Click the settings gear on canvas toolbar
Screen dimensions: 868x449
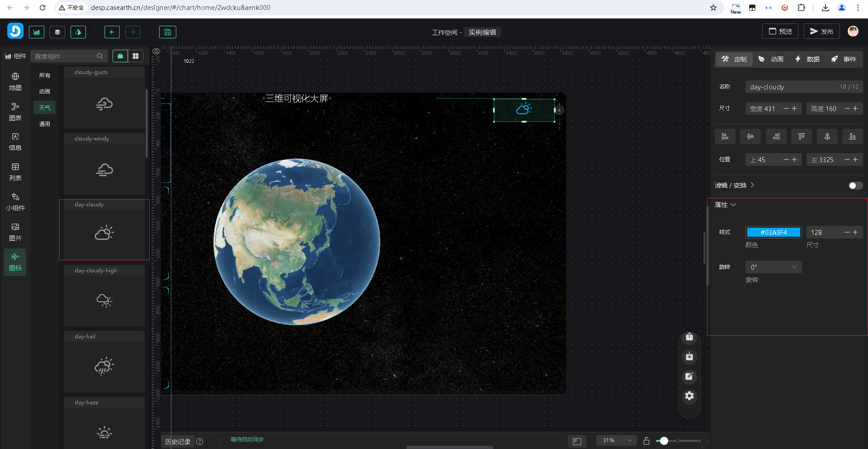[689, 396]
